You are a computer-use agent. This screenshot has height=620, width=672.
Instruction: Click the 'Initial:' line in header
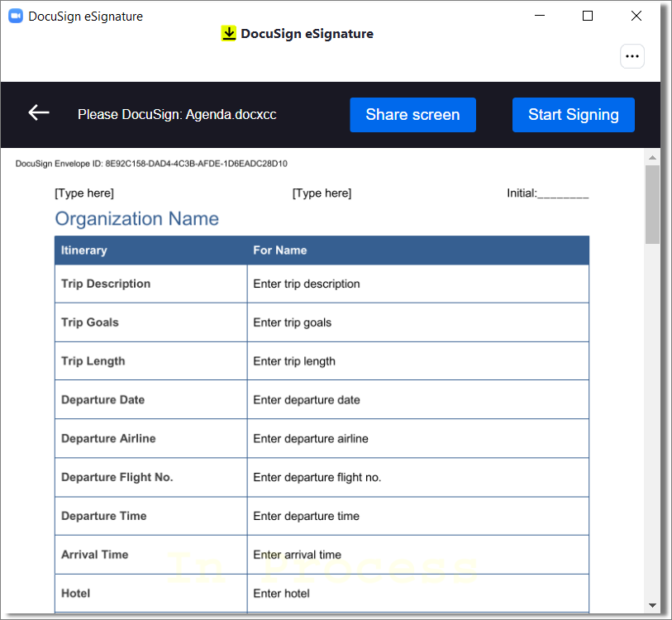pyautogui.click(x=548, y=193)
